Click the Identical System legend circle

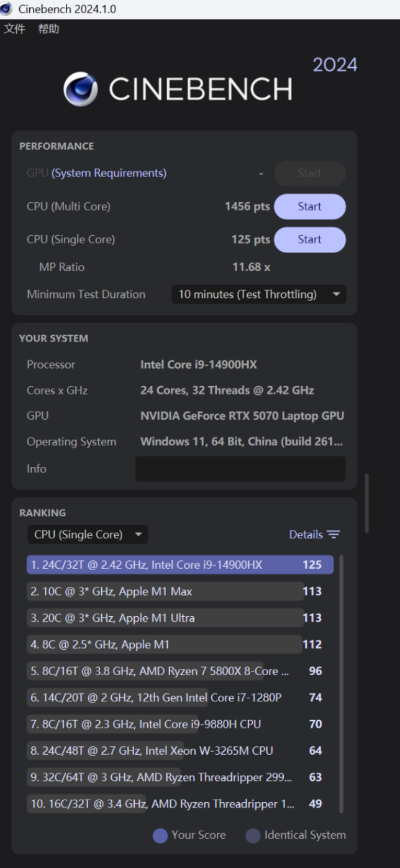coord(253,836)
